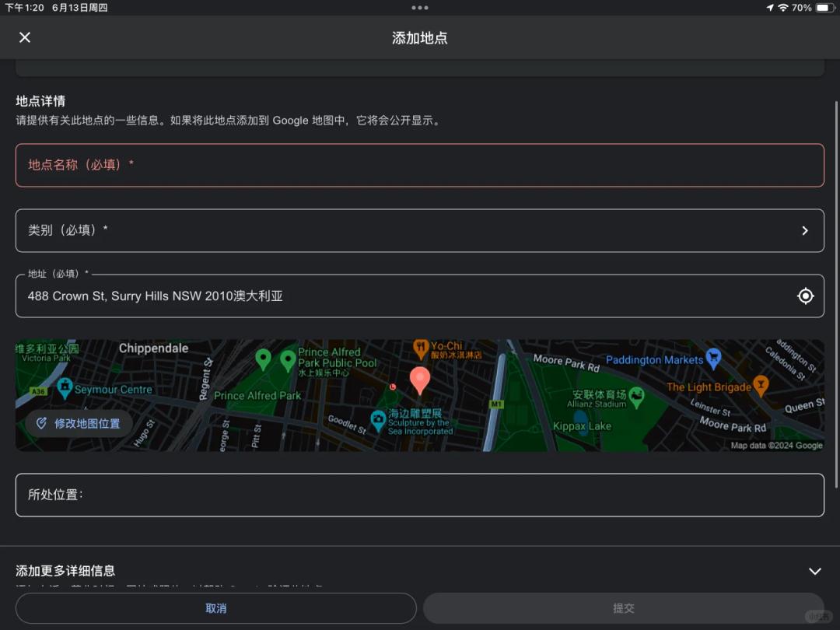The image size is (840, 630).
Task: Open the 类别 category selector
Action: 419,230
